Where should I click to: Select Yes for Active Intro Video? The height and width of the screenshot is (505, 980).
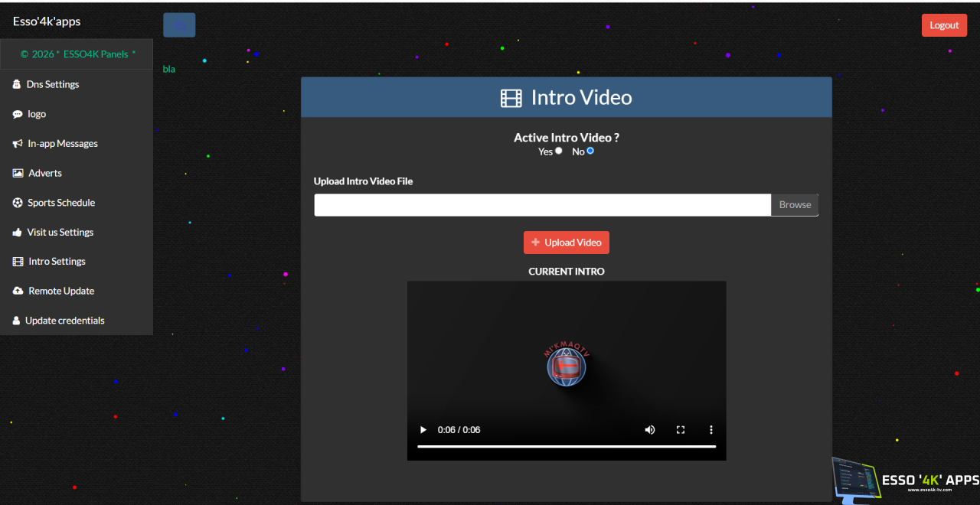pos(559,151)
